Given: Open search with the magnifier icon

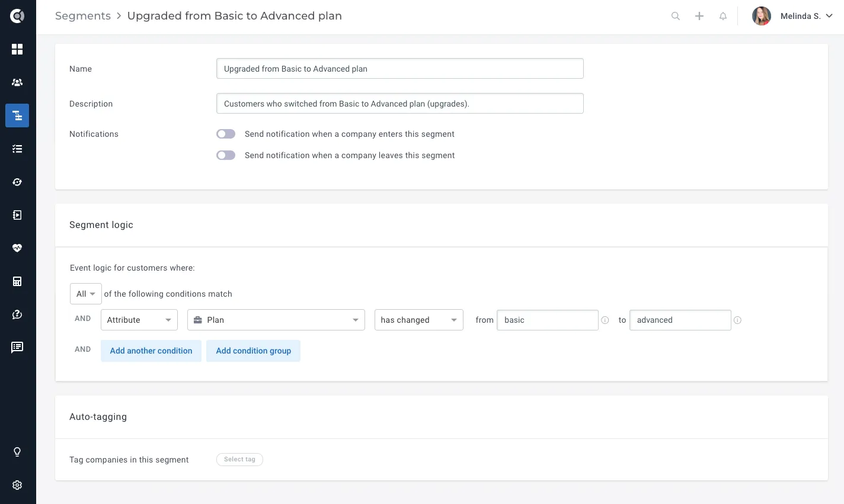Looking at the screenshot, I should 676,16.
